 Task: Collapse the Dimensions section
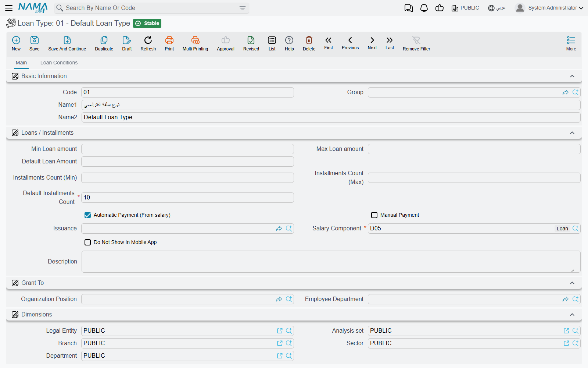click(572, 315)
